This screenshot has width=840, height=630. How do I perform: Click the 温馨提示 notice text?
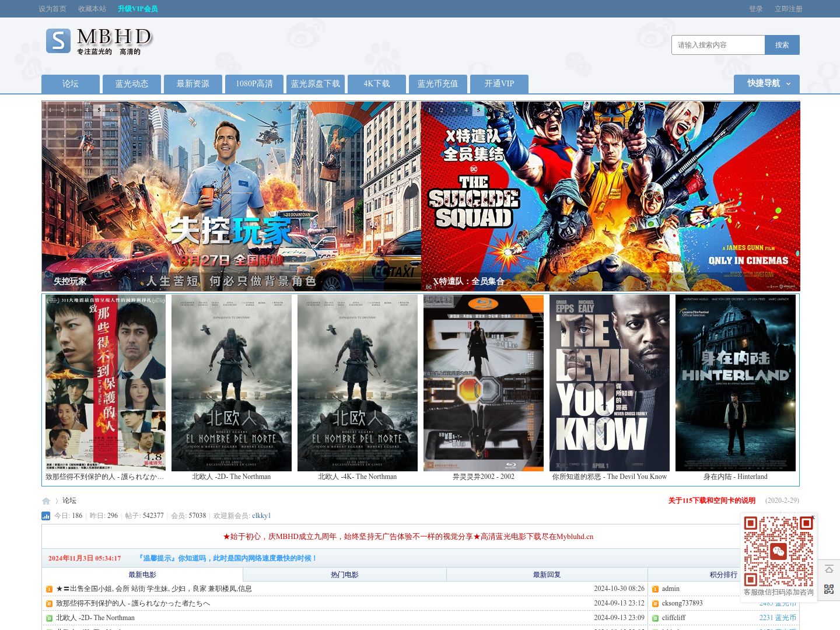pyautogui.click(x=228, y=558)
